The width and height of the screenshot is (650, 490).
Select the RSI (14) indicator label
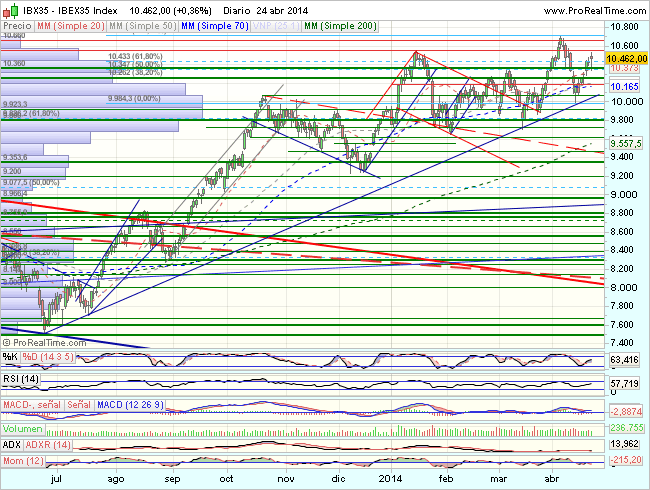click(21, 380)
